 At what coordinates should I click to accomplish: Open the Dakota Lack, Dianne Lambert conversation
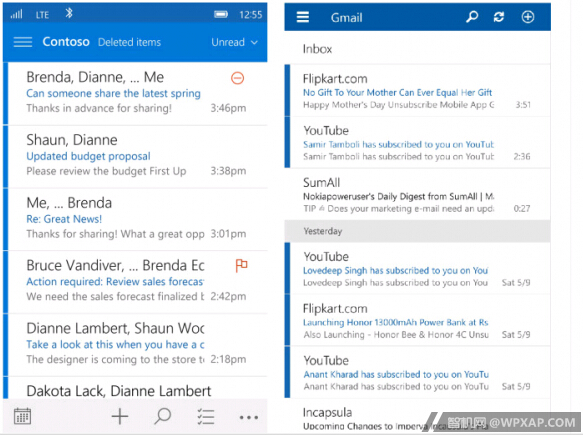click(x=135, y=388)
